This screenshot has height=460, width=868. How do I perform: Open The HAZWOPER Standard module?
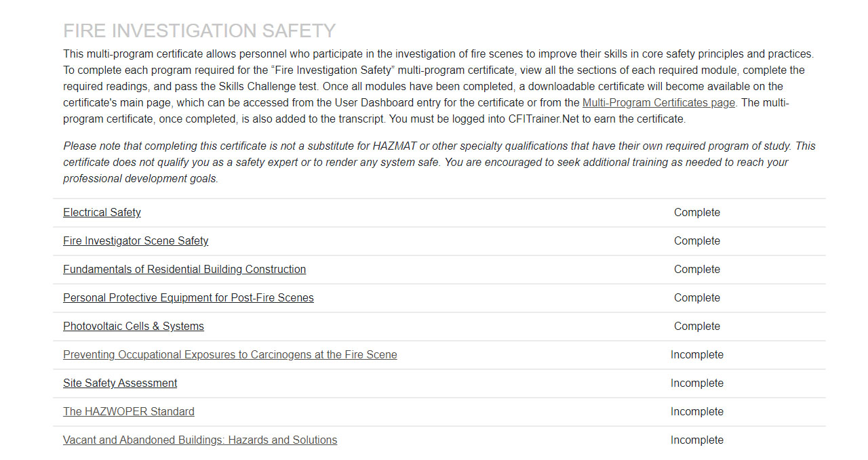pyautogui.click(x=129, y=411)
